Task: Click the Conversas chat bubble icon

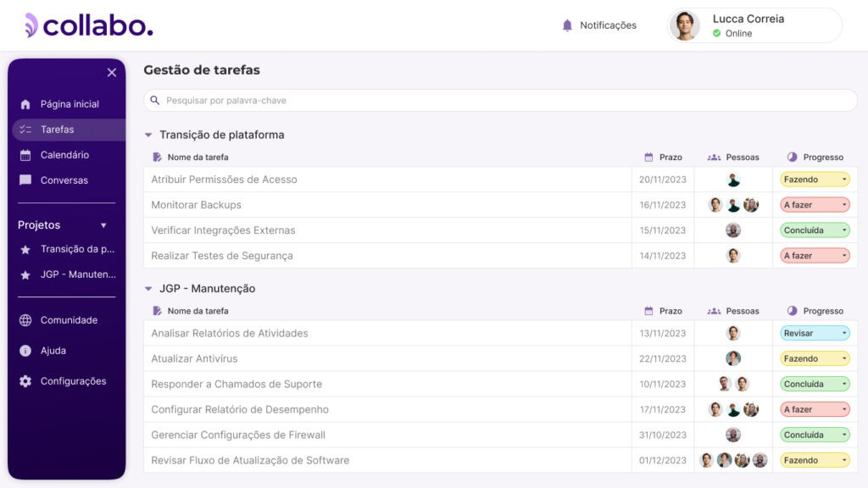Action: 25,180
